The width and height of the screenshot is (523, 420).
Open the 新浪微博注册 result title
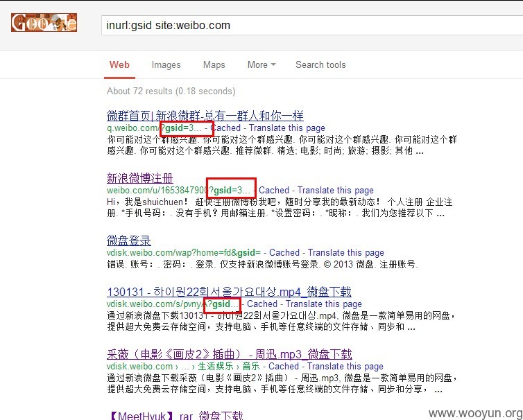[139, 178]
